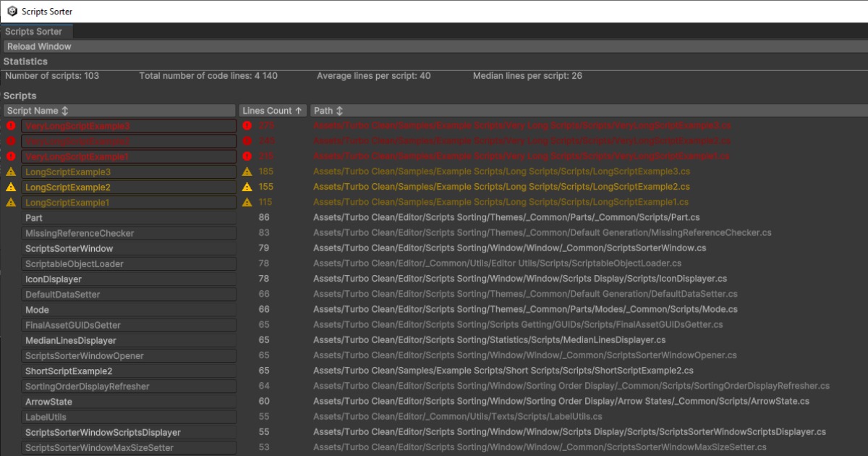Viewport: 868px width, 456px height.
Task: Click the Unity logo in the title bar
Action: click(x=12, y=12)
